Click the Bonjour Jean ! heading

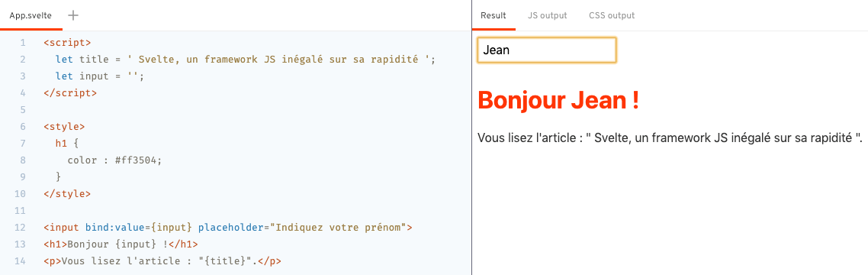558,100
